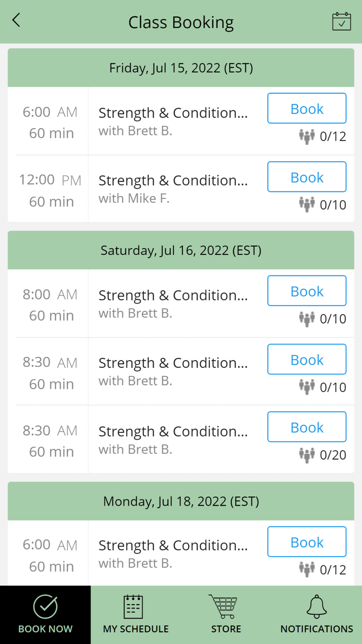
Task: Click attendees icon for Friday 6:00 AM class
Action: (307, 137)
